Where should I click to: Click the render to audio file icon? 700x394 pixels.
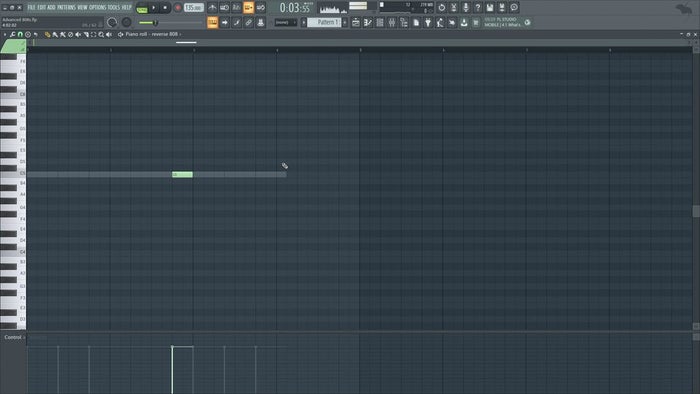502,8
